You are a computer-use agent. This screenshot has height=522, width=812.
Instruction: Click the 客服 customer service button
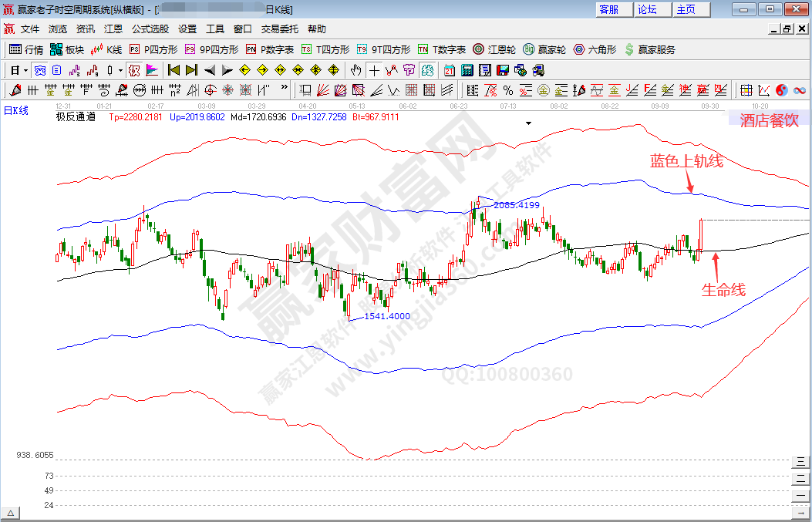[608, 9]
